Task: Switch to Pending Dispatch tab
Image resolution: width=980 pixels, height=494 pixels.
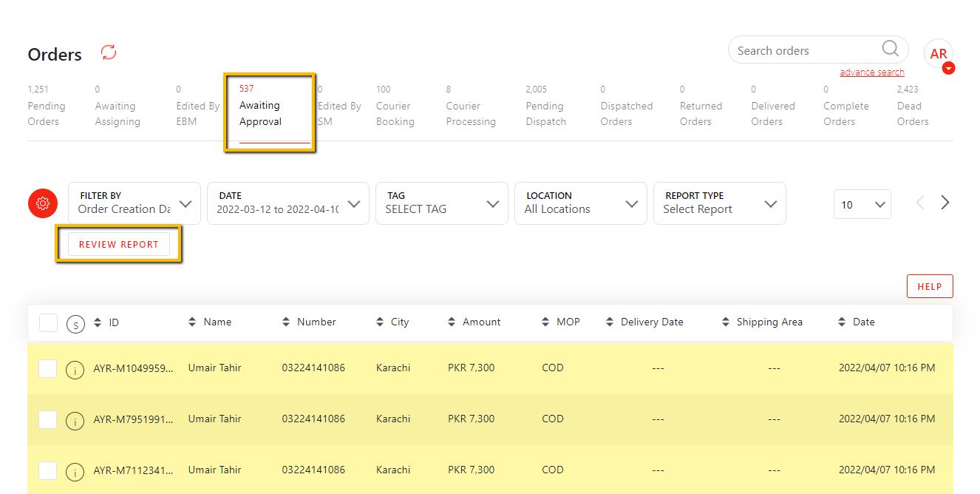Action: click(545, 113)
